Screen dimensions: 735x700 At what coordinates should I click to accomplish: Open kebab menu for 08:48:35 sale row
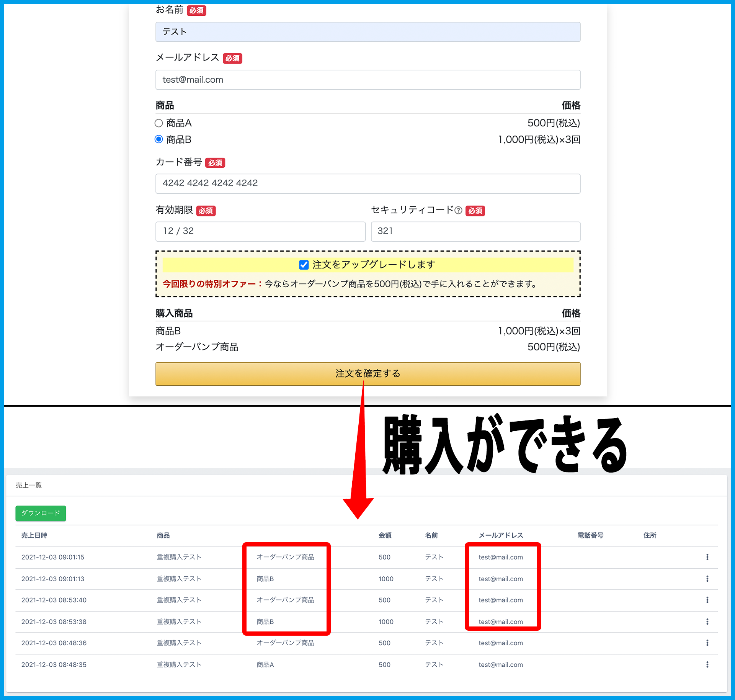coord(707,665)
